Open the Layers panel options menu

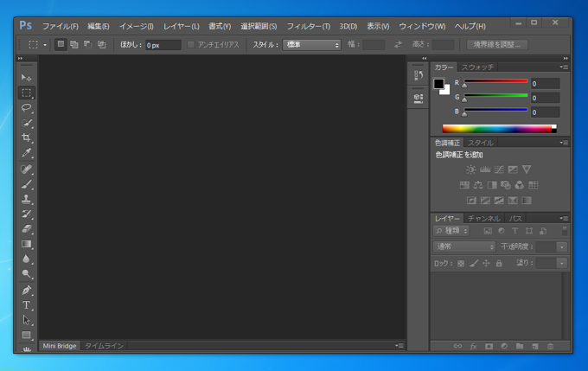564,218
